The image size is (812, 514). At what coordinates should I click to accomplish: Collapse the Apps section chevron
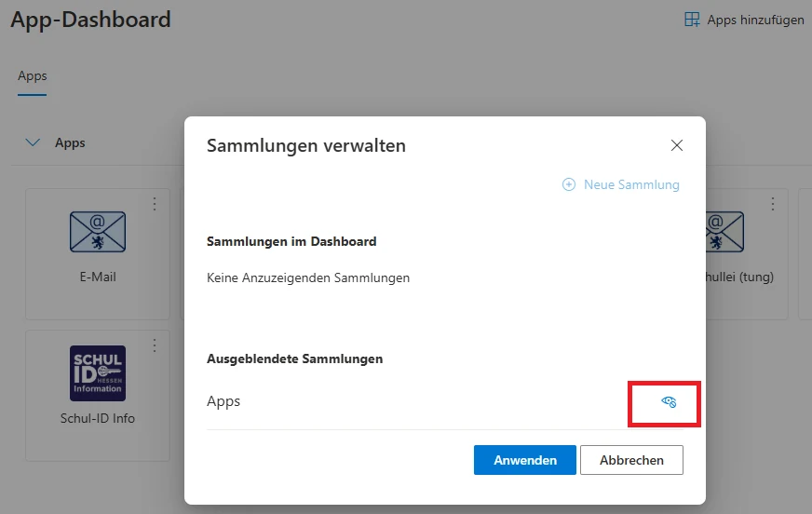pyautogui.click(x=33, y=142)
